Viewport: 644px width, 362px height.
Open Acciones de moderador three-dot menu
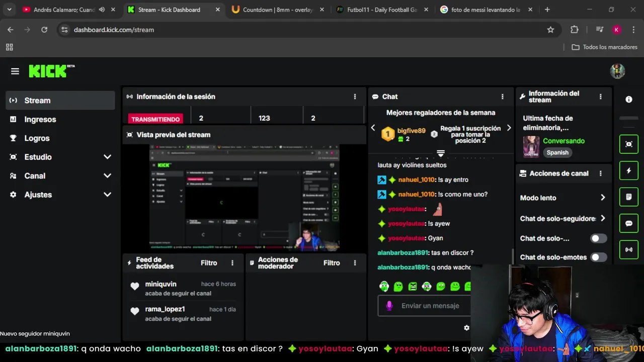[355, 263]
